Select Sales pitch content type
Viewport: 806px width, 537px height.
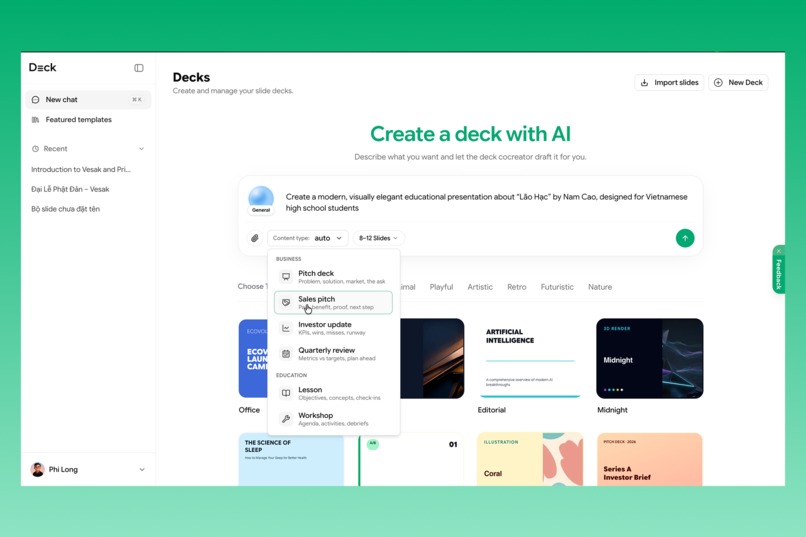(334, 303)
